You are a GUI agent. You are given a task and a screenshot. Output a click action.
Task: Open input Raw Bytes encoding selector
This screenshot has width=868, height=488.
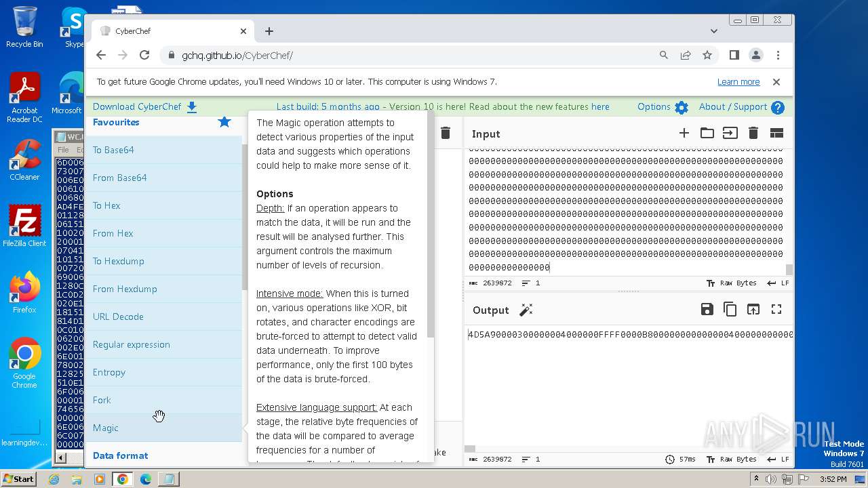click(x=731, y=283)
